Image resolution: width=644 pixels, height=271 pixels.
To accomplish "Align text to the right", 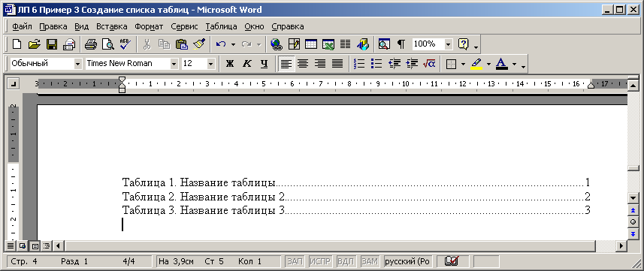I will click(x=320, y=64).
